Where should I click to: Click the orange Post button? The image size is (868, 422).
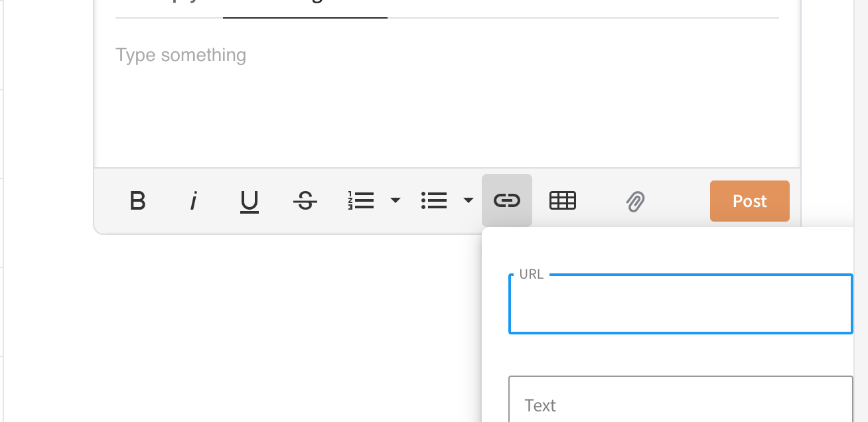749,201
